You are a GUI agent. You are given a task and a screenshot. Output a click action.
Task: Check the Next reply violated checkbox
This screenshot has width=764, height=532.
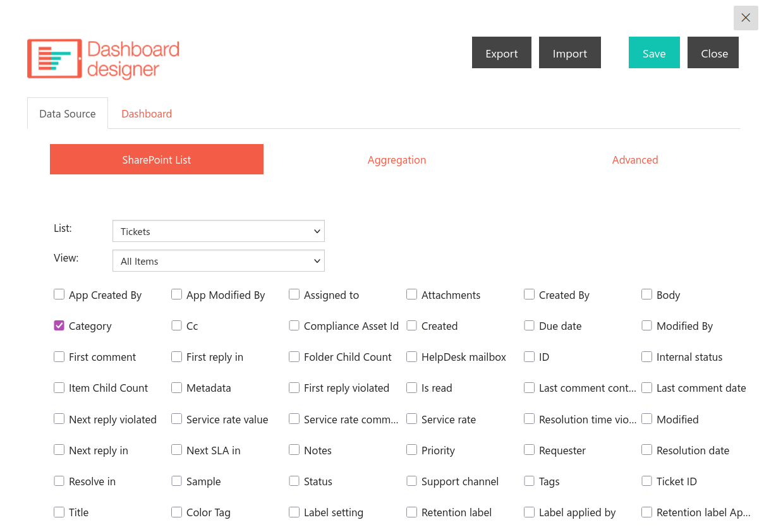coord(59,418)
